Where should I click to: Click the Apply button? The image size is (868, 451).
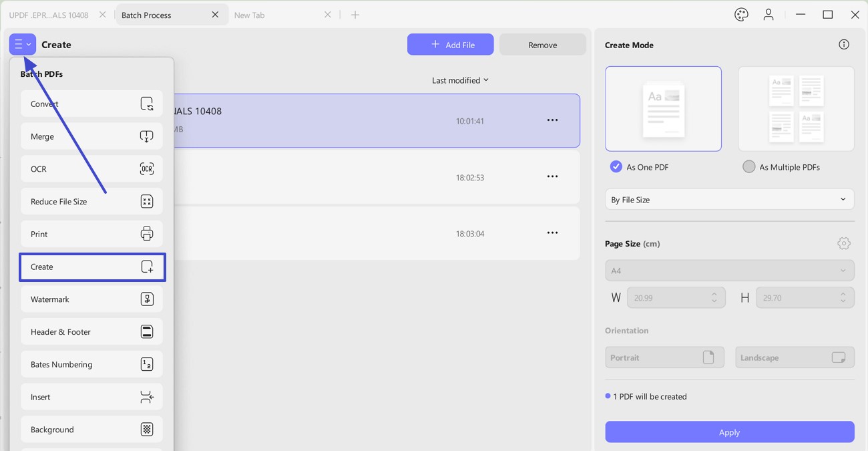point(729,432)
